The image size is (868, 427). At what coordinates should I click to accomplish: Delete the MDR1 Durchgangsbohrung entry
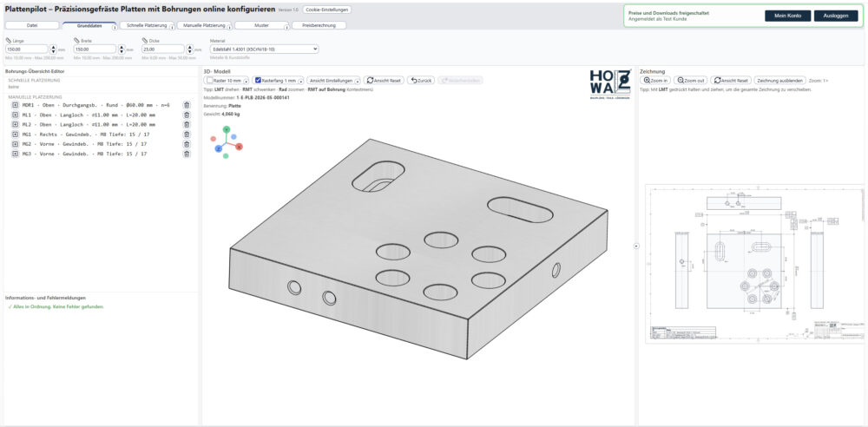coord(187,105)
